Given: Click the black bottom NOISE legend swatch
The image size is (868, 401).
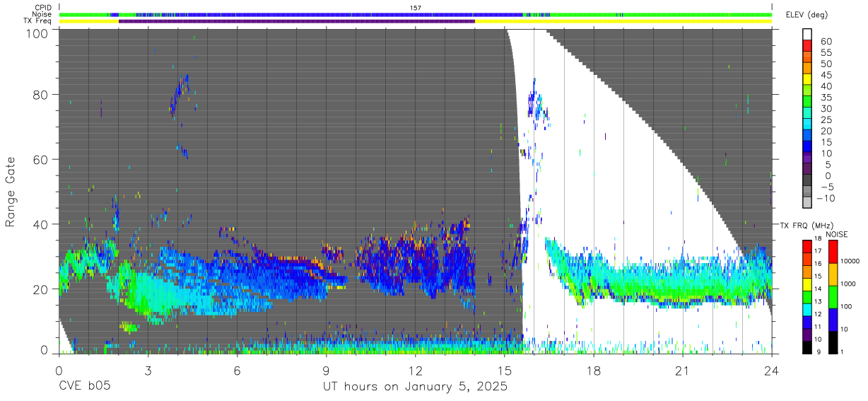Looking at the screenshot, I should coord(833,342).
